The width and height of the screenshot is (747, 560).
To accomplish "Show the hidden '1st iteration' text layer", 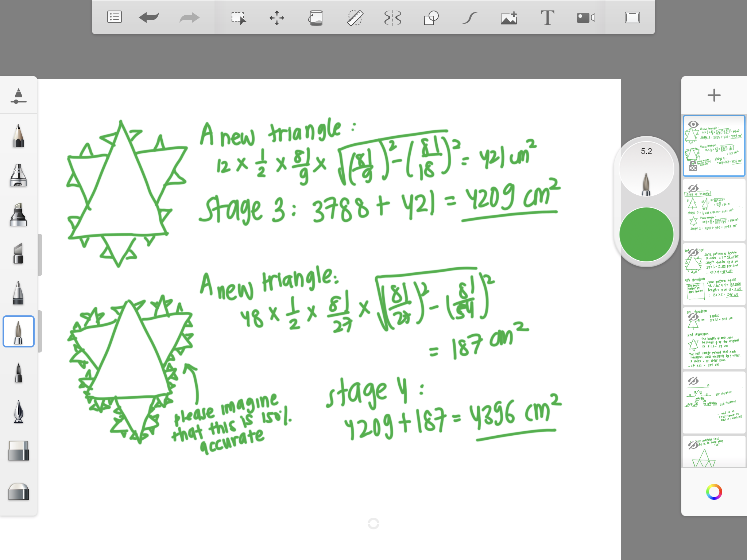I will point(693,317).
